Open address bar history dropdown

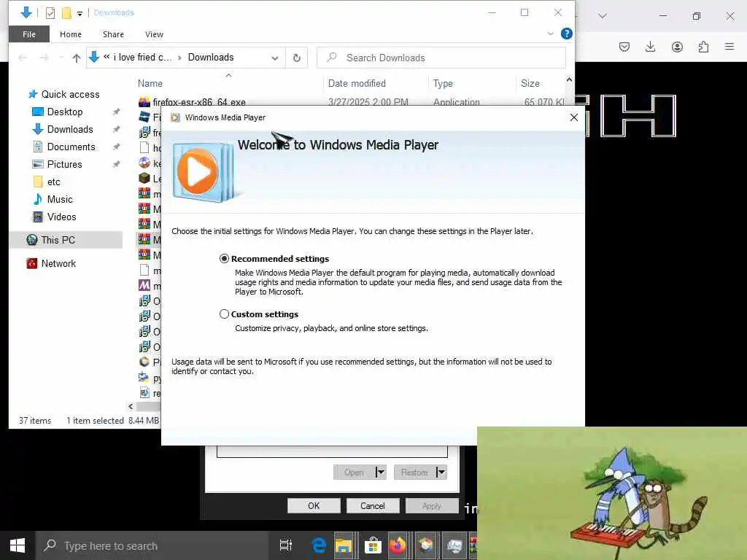(x=275, y=58)
